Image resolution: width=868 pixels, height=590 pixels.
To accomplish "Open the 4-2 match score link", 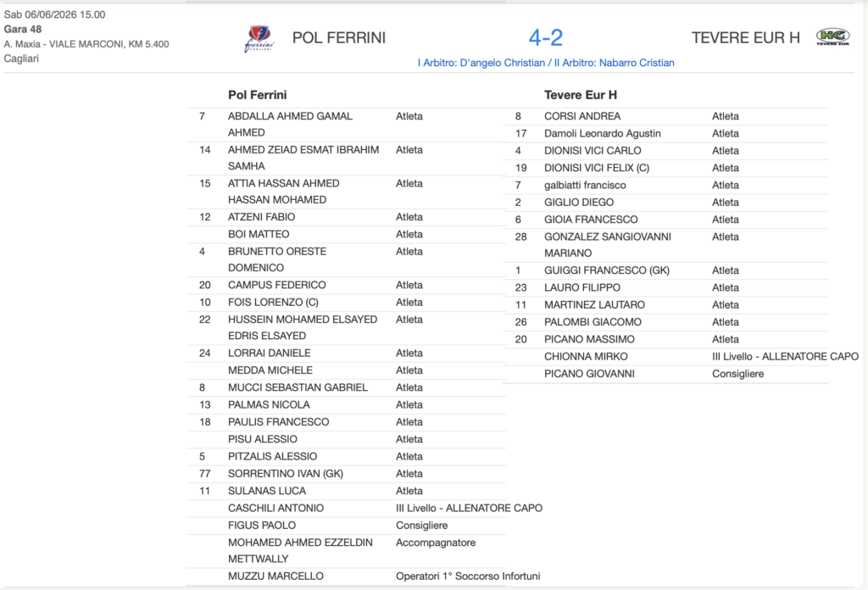I will [545, 37].
